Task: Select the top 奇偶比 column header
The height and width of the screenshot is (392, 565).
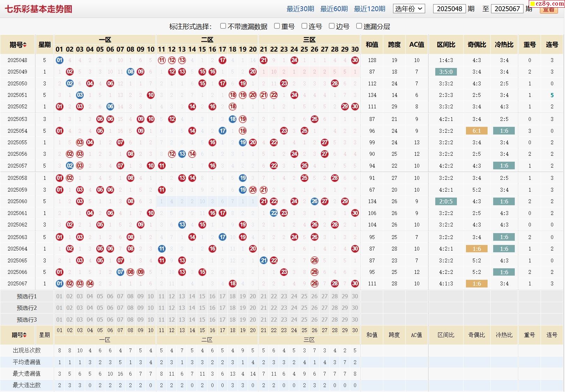Action: click(x=477, y=45)
